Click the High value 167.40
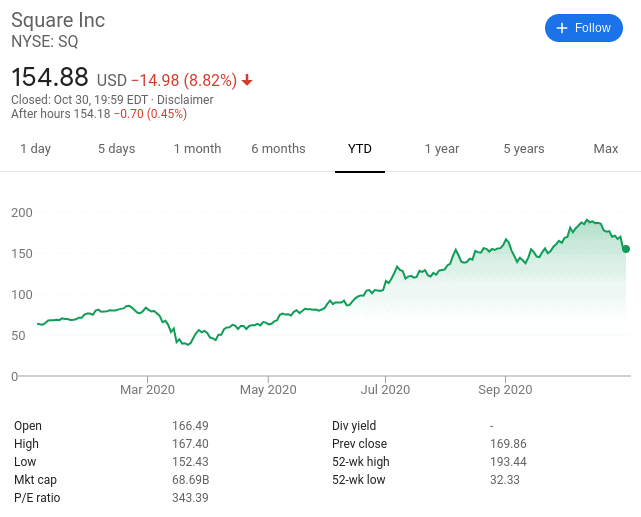Image resolution: width=641 pixels, height=517 pixels. click(190, 443)
